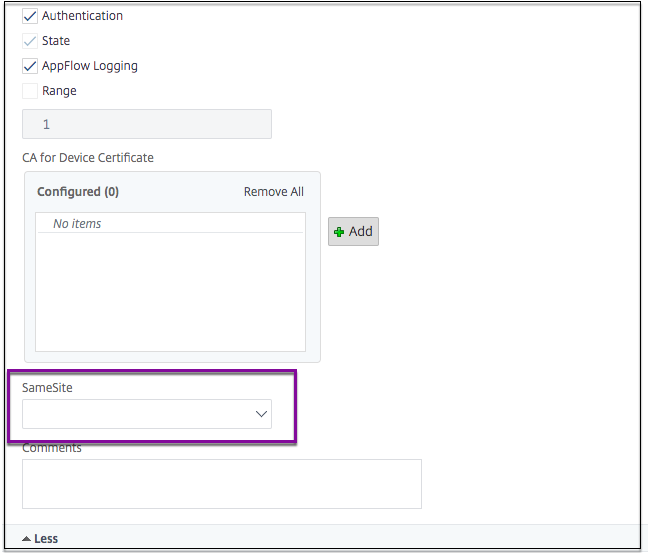This screenshot has width=648, height=553.
Task: Collapse the section using Less
Action: (x=46, y=539)
